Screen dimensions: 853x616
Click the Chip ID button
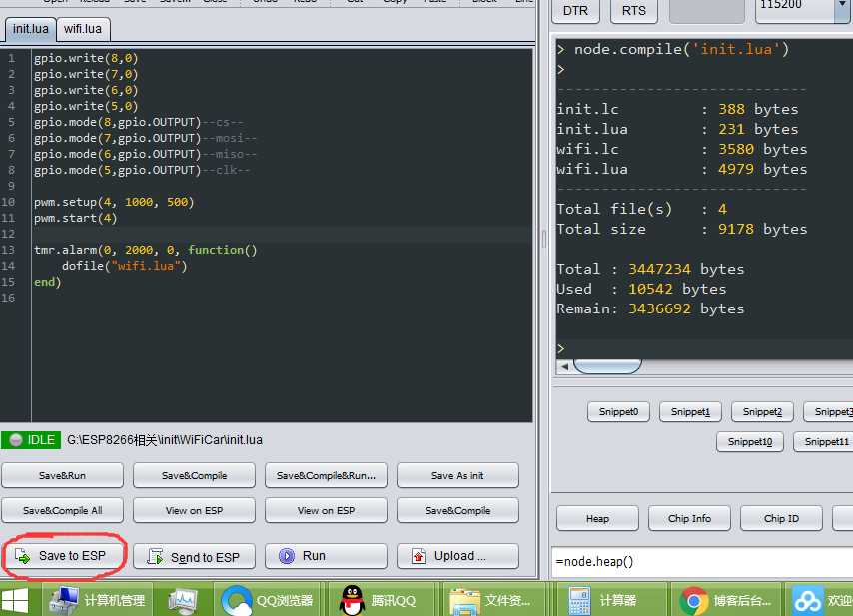click(x=781, y=519)
